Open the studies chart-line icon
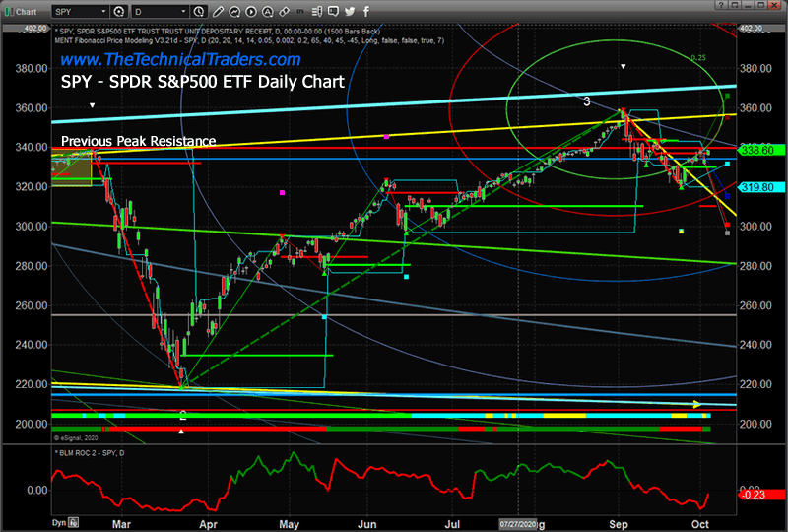788x532 pixels. point(234,11)
